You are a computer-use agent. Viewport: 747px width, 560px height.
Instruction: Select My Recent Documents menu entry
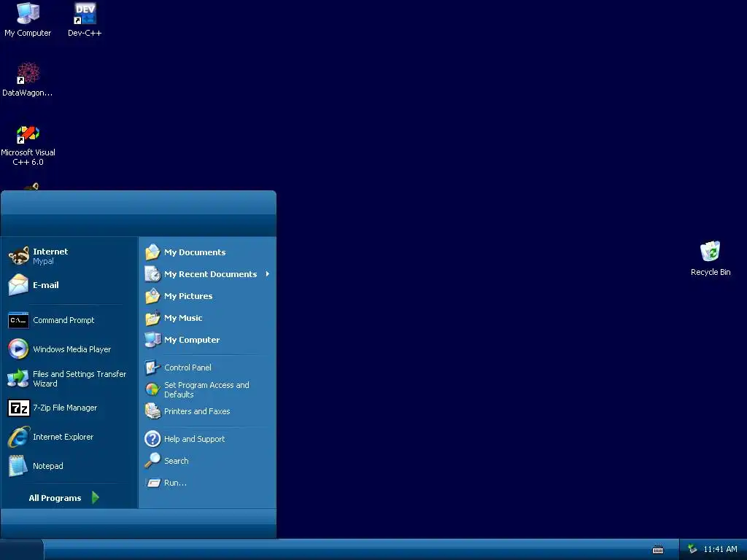[x=207, y=274]
